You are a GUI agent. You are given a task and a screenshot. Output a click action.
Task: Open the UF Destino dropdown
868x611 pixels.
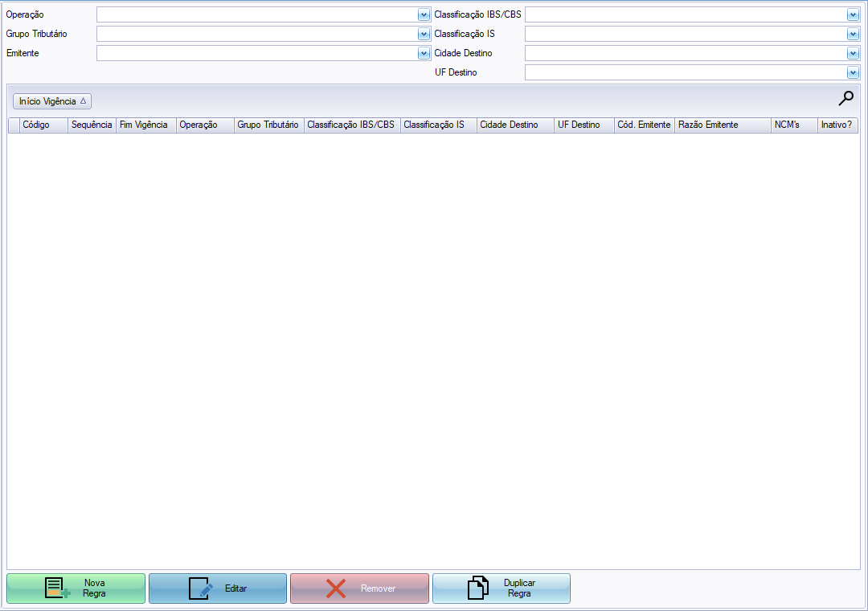(x=853, y=72)
